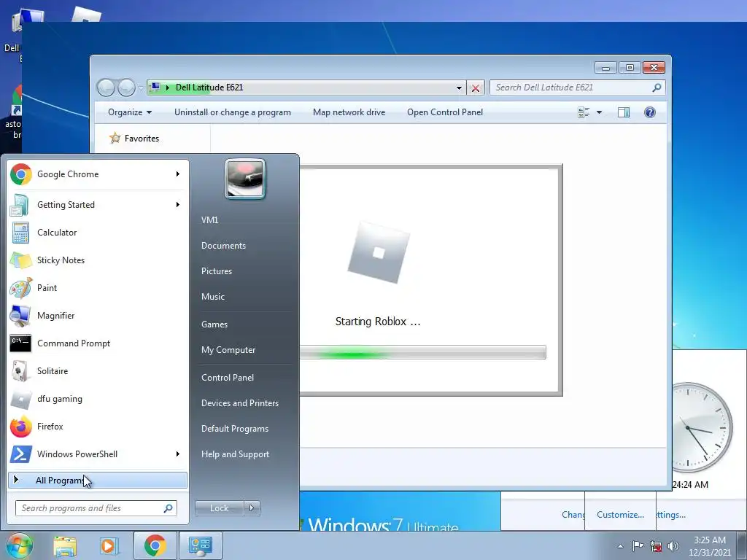Screen dimensions: 747x560
Task: Launch dfu gaming shortcut
Action: (98, 399)
